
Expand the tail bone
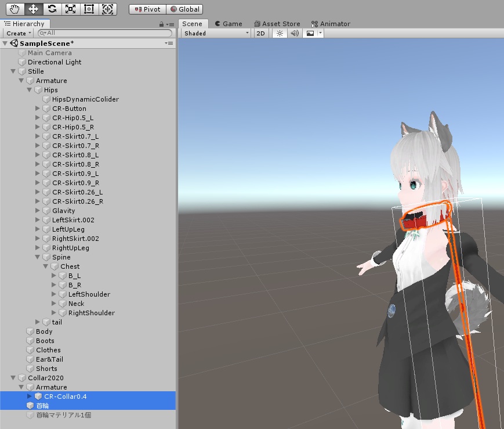point(38,322)
